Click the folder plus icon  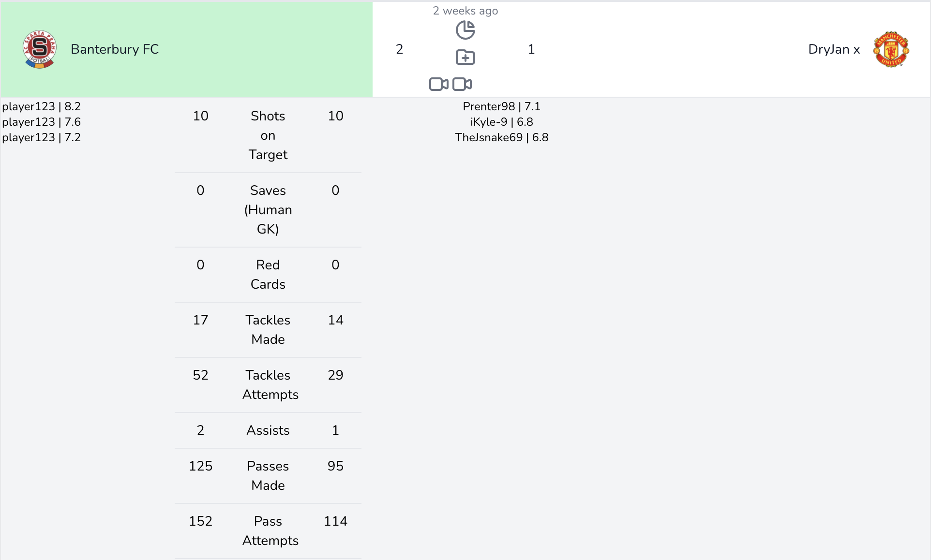click(x=465, y=57)
